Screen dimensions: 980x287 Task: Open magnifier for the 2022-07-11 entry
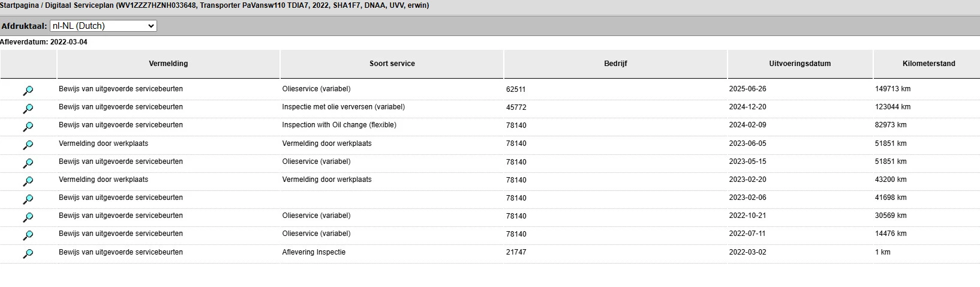[x=28, y=235]
